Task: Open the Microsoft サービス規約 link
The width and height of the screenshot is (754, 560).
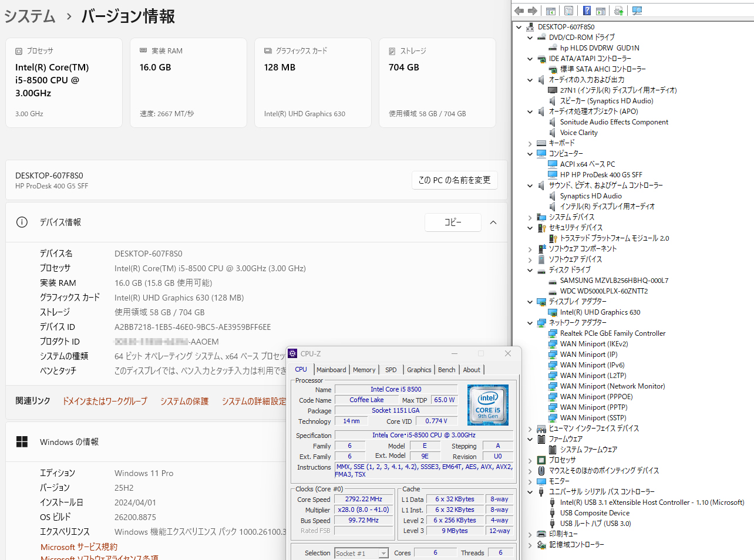Action: coord(79,547)
